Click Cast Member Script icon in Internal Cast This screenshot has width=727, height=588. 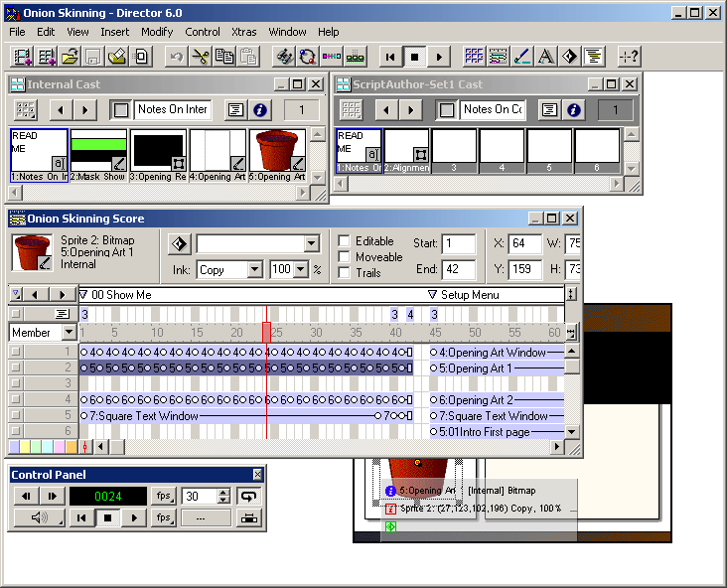[x=235, y=110]
